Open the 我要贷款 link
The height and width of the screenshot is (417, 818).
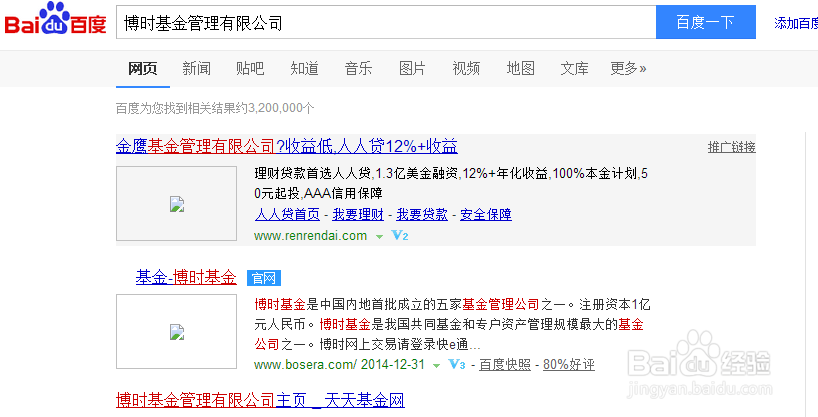click(422, 215)
